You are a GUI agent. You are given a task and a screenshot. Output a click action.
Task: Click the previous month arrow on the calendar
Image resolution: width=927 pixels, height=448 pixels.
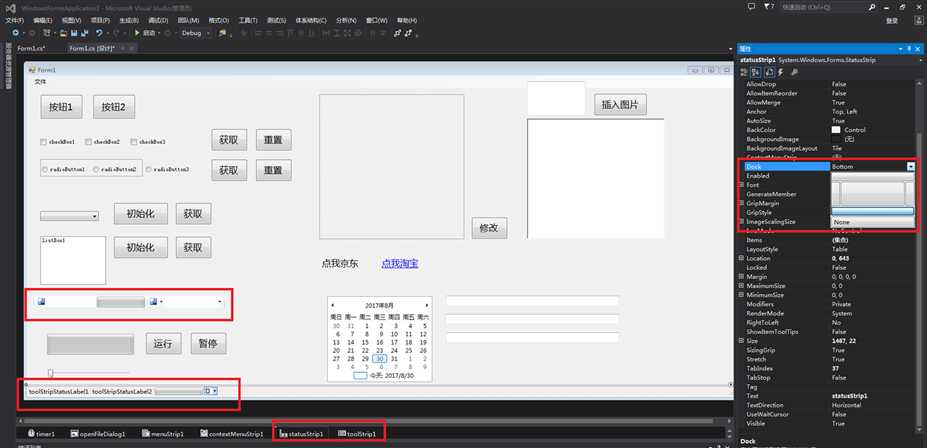pos(332,305)
